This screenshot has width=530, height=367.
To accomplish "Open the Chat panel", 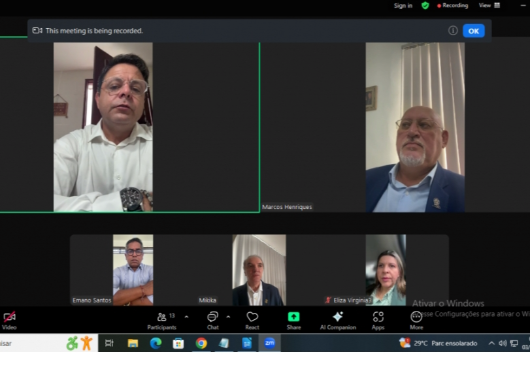I will coord(213,321).
